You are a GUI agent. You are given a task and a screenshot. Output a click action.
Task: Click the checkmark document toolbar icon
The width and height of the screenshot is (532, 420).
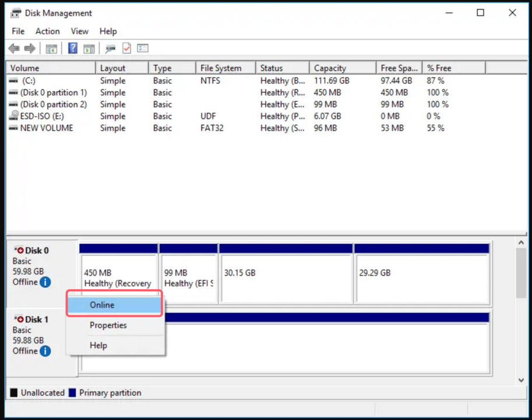pos(127,48)
